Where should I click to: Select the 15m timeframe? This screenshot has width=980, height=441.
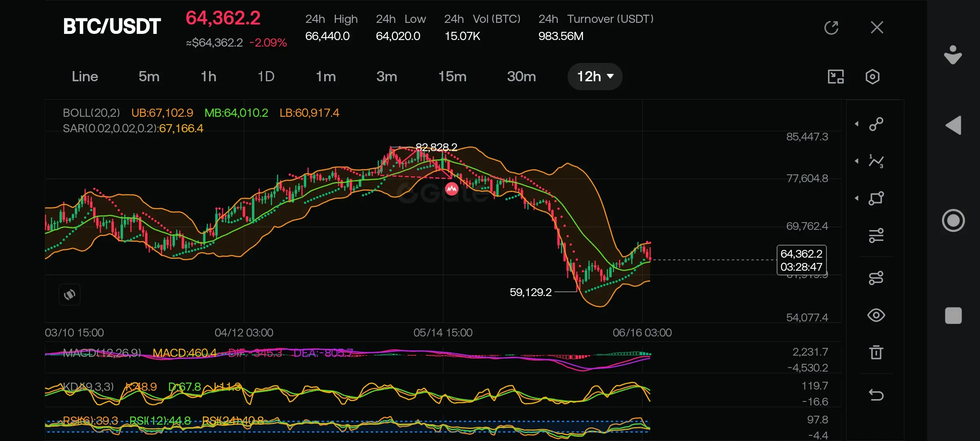point(452,77)
